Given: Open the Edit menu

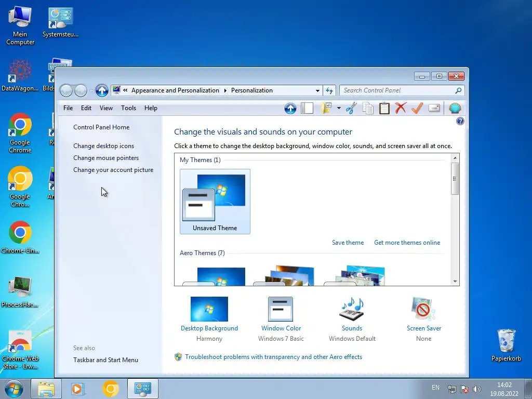Looking at the screenshot, I should pyautogui.click(x=86, y=108).
